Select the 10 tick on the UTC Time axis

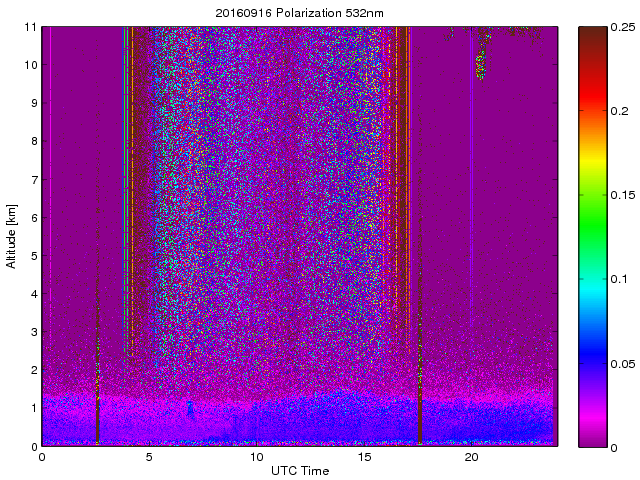(x=256, y=456)
